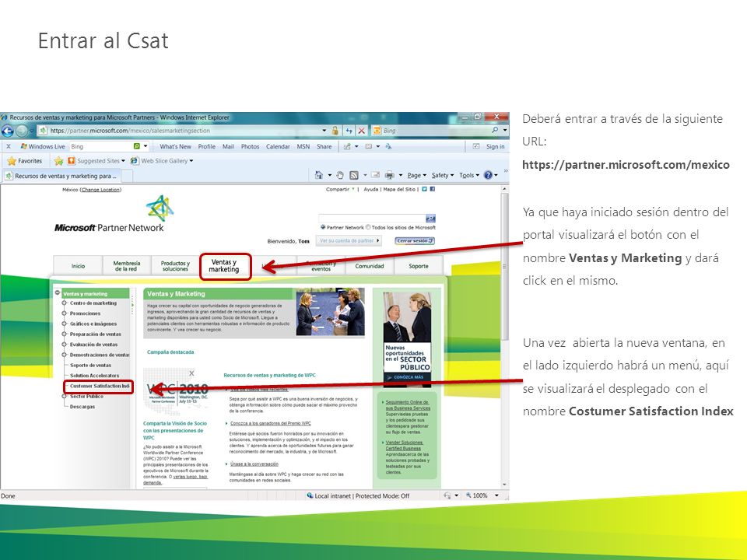Viewport: 747px width, 560px height.
Task: Click the browser Forward arrow button
Action: (22, 131)
